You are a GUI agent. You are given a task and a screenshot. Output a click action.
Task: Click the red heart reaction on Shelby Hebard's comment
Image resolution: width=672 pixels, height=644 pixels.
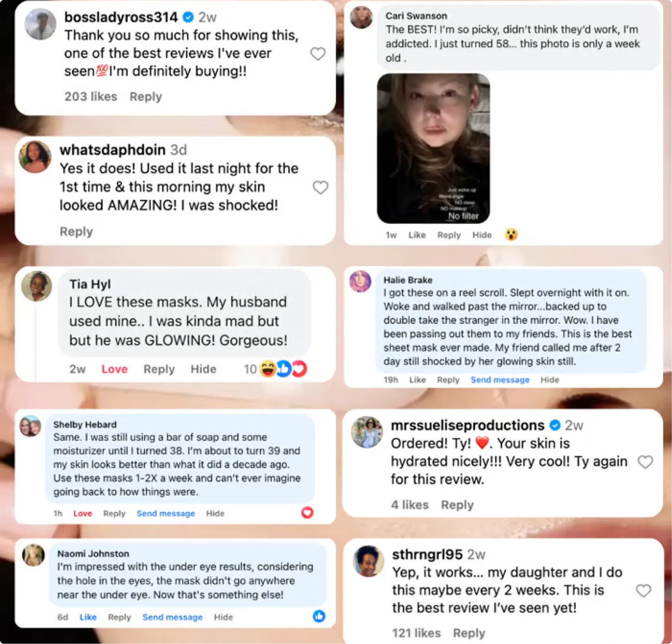click(x=307, y=513)
